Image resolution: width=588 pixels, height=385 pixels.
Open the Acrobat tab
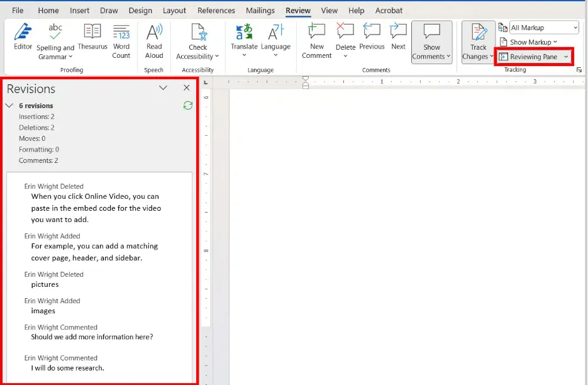(x=389, y=11)
